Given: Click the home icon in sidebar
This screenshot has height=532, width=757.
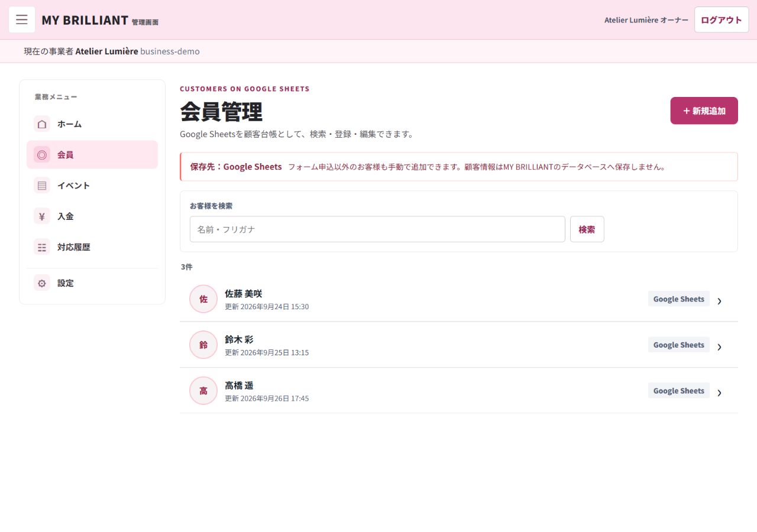Looking at the screenshot, I should (x=42, y=124).
